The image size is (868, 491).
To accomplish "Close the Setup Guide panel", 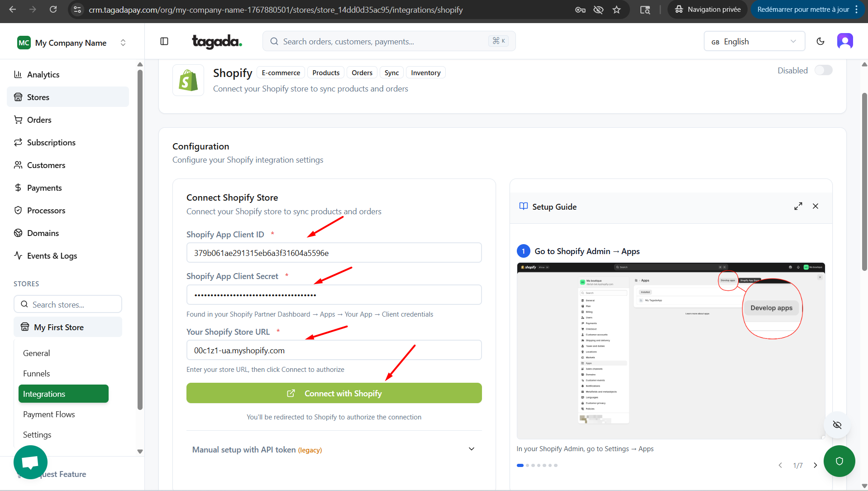I will pos(815,207).
